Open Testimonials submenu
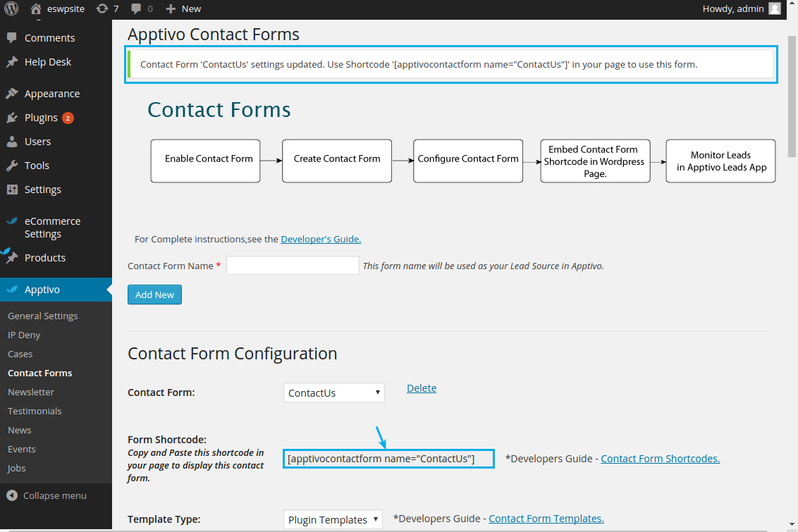Viewport: 798px width, 532px height. [x=35, y=411]
